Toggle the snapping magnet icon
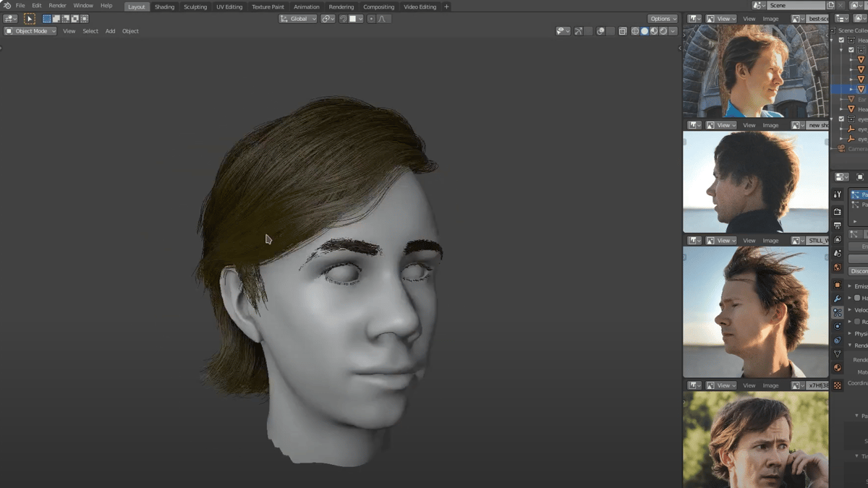The height and width of the screenshot is (488, 868). tap(344, 19)
